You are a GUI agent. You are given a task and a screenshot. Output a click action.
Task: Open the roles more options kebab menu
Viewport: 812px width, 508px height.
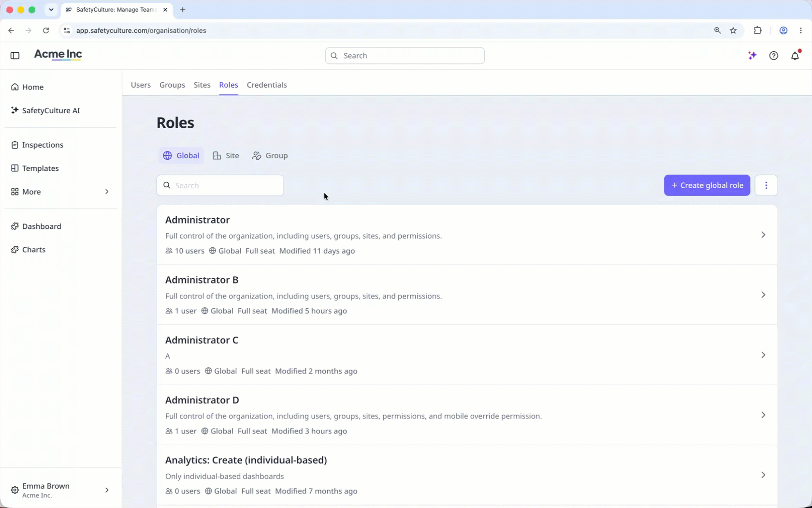(x=766, y=185)
